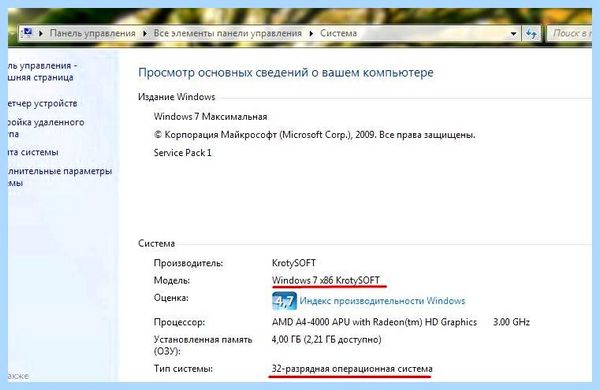Click model value Windows 7 x86 KrotySOFT
Screen dimensions: 600x390
click(326, 280)
